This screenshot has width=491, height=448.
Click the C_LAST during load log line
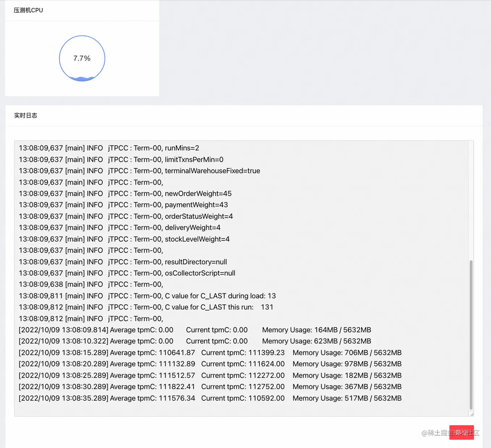[x=147, y=296]
